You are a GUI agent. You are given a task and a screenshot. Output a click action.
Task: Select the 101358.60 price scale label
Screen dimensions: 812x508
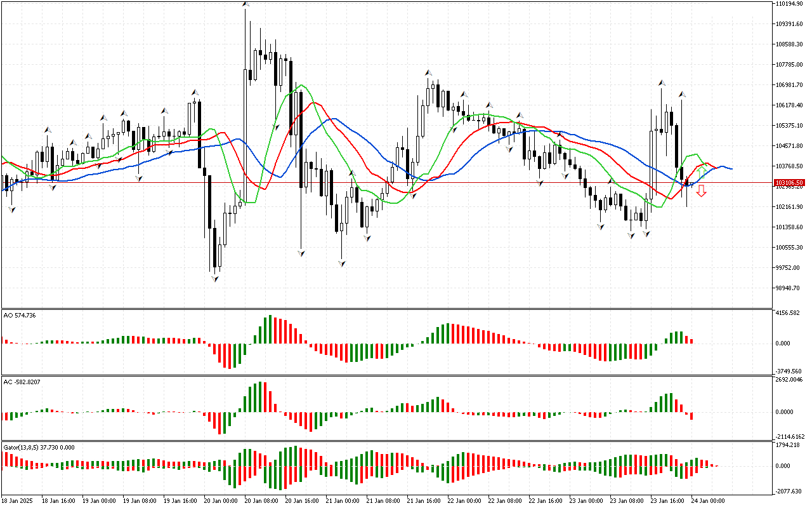point(789,227)
